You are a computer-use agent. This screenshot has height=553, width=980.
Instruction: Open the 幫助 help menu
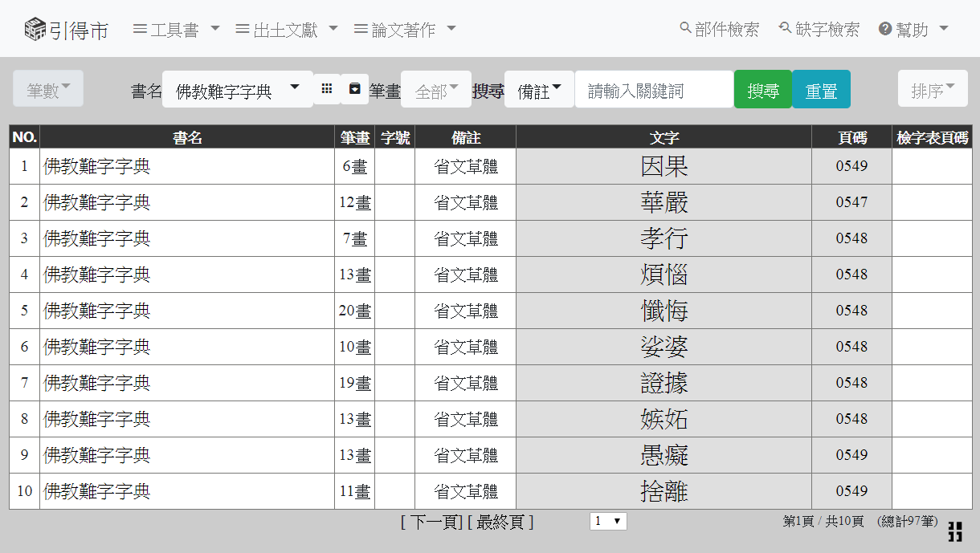(x=913, y=30)
